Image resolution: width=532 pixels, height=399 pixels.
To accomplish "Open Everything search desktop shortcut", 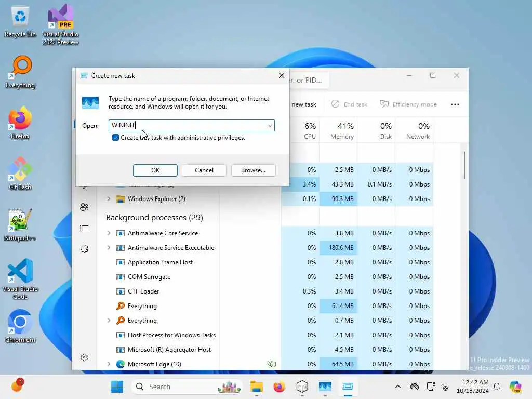I will tap(20, 72).
